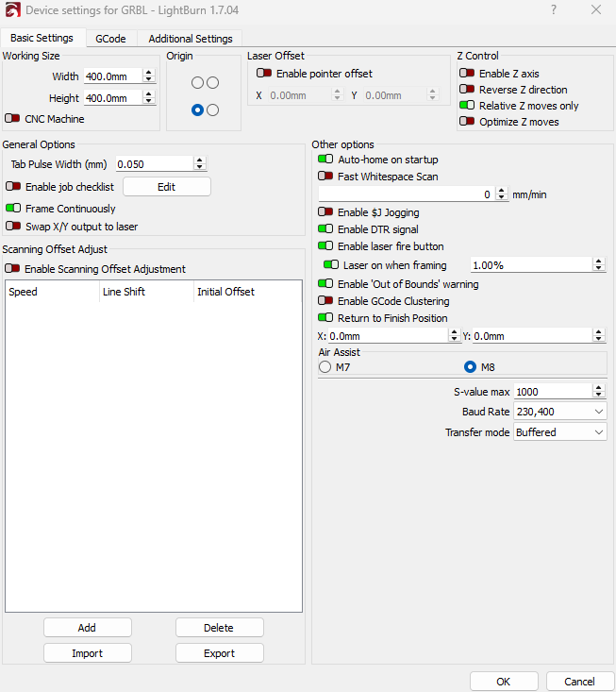616x692 pixels.
Task: Switch to Additional Settings tab
Action: [190, 39]
